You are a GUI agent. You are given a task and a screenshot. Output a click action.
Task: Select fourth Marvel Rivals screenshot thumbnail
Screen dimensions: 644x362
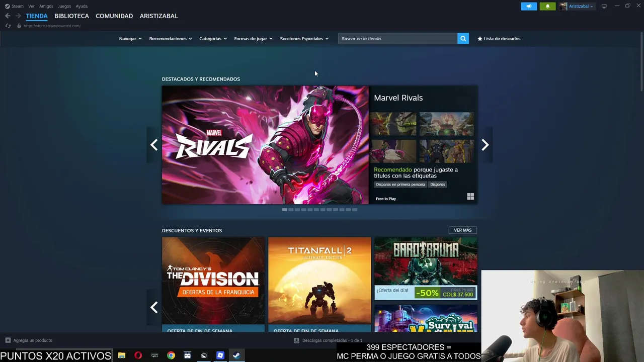click(447, 151)
